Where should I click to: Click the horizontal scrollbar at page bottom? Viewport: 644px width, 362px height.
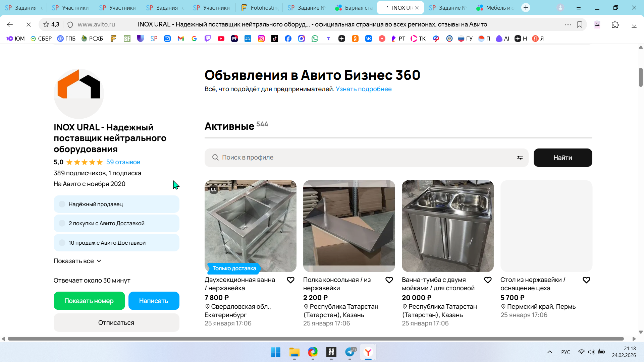[315, 339]
